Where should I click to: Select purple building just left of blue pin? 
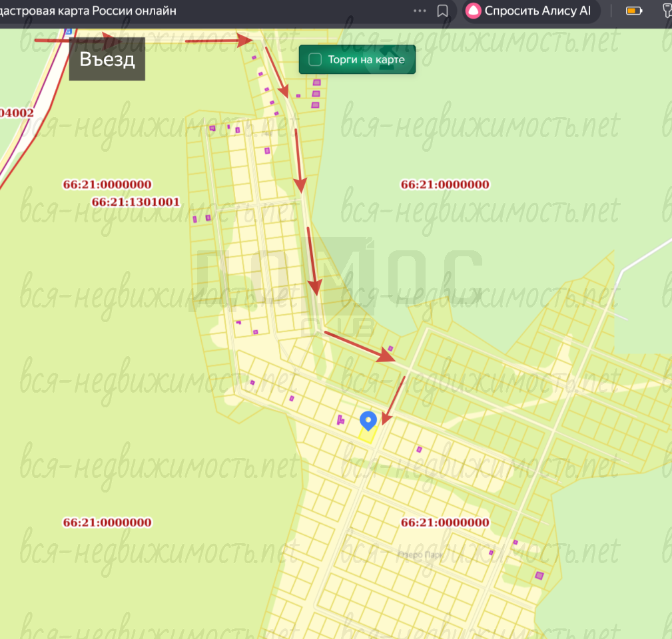[x=341, y=419]
